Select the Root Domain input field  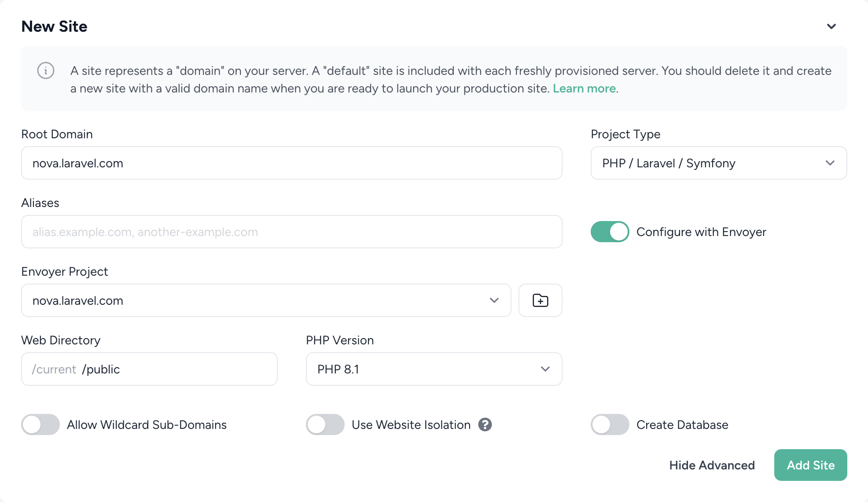tap(292, 162)
